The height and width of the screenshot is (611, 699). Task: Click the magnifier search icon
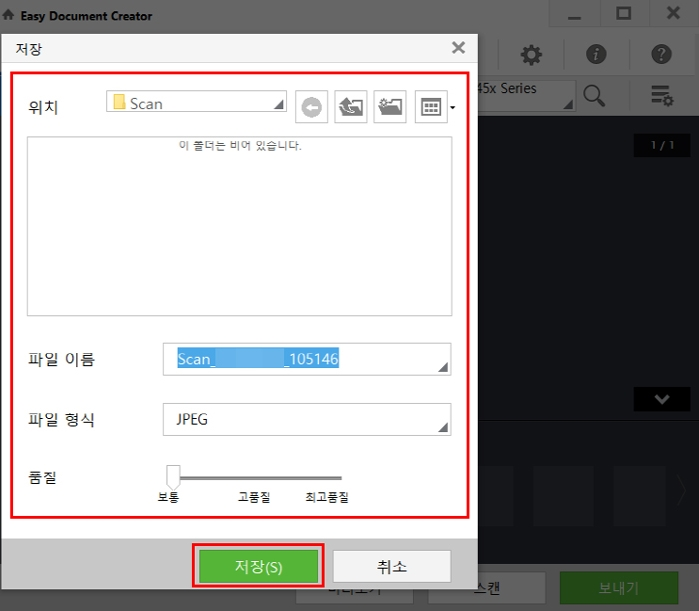[594, 96]
